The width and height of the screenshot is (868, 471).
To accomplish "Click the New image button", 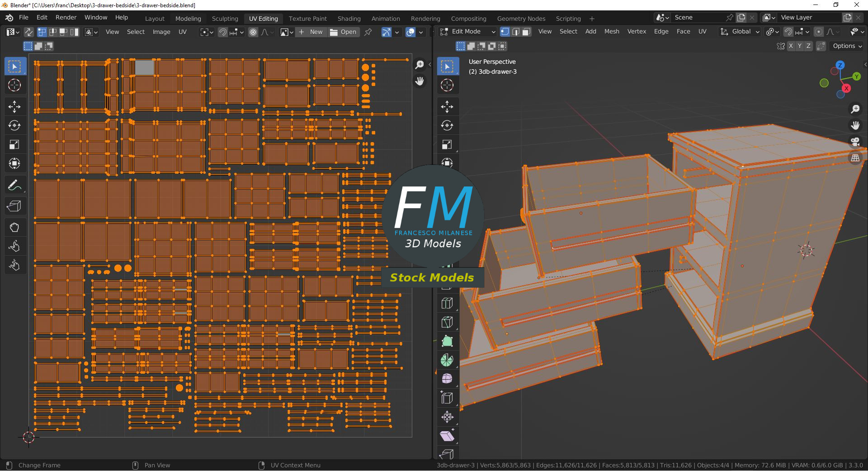I will [x=311, y=32].
